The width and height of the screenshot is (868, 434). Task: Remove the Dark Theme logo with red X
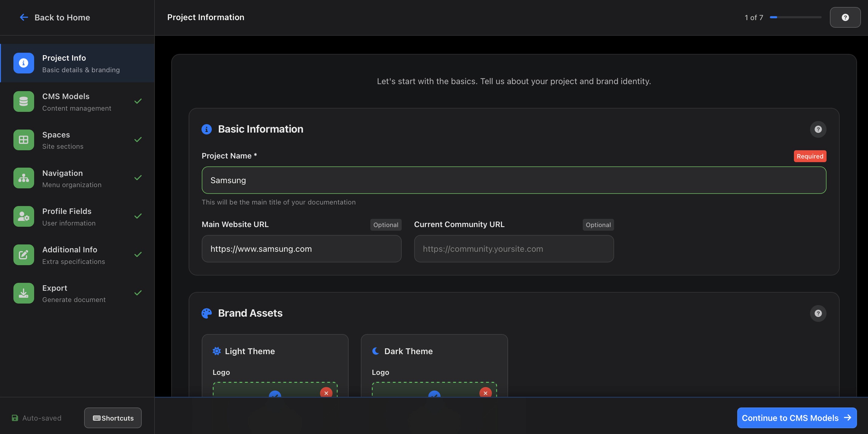point(485,392)
